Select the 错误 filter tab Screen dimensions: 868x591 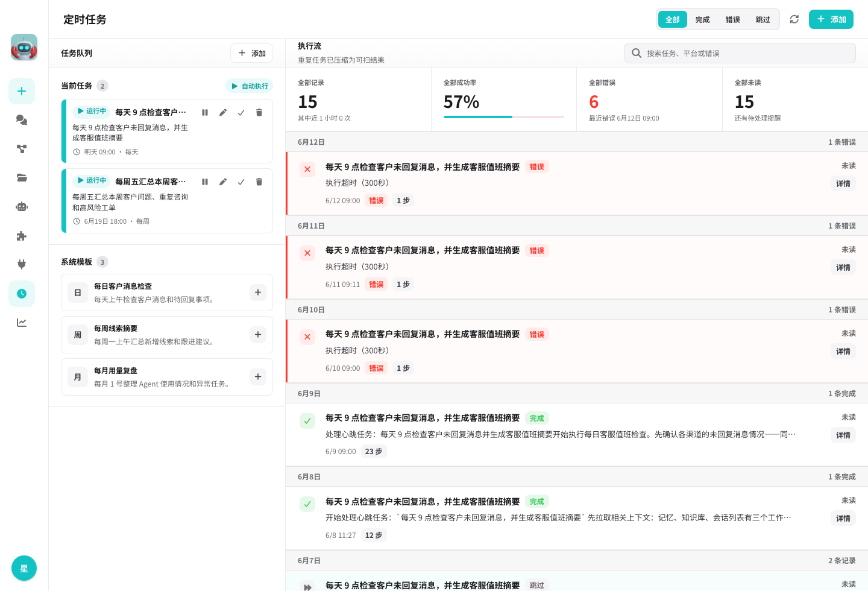coord(733,20)
